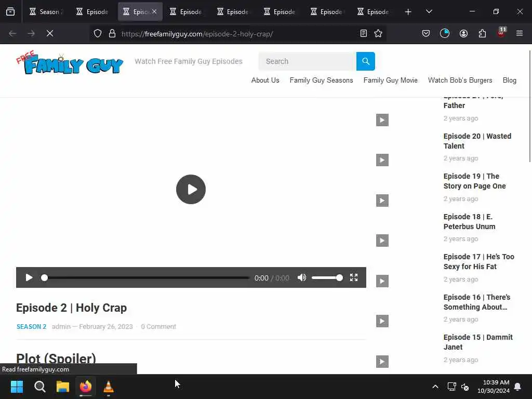Open the Blog menu item
Image resolution: width=532 pixels, height=399 pixels.
[x=509, y=81]
